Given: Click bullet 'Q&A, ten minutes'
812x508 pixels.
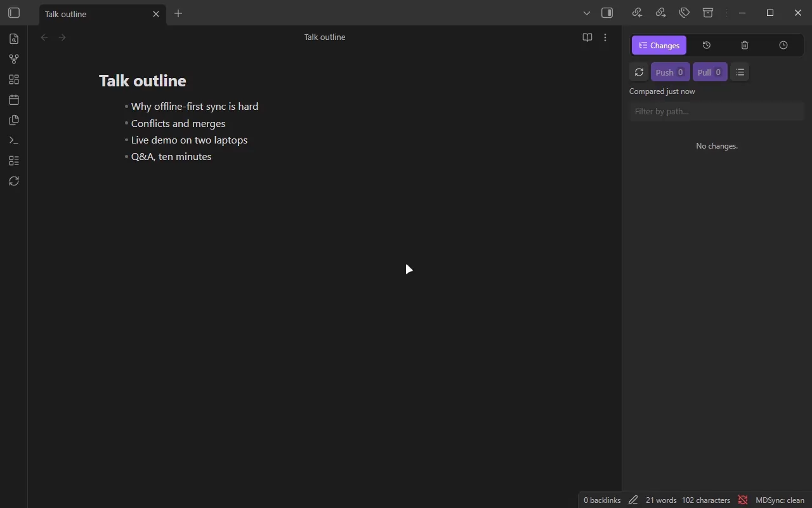Looking at the screenshot, I should click(x=171, y=156).
